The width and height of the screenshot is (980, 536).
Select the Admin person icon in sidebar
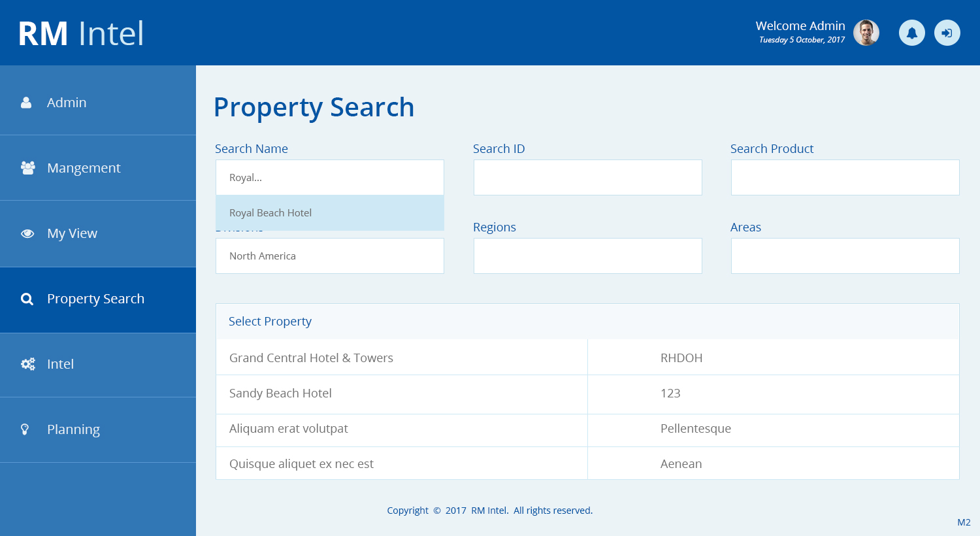point(25,102)
